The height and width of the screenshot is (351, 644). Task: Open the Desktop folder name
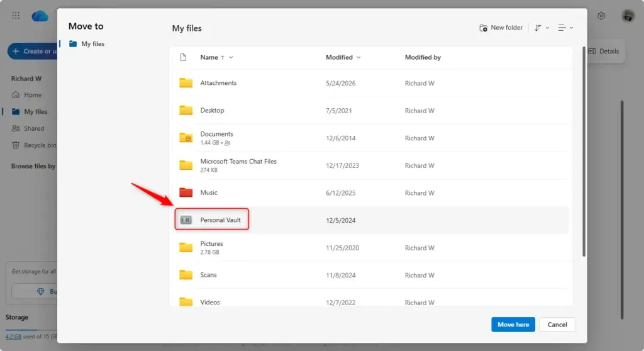(x=212, y=110)
